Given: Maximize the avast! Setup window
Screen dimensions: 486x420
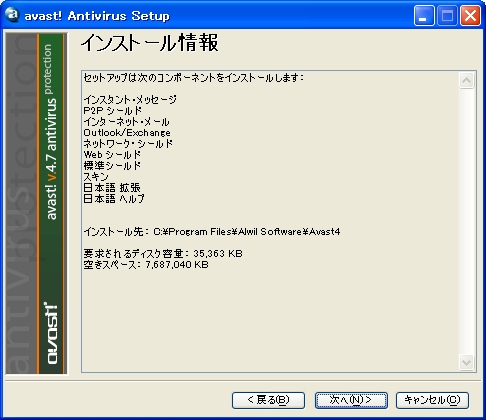Looking at the screenshot, I should (447, 15).
